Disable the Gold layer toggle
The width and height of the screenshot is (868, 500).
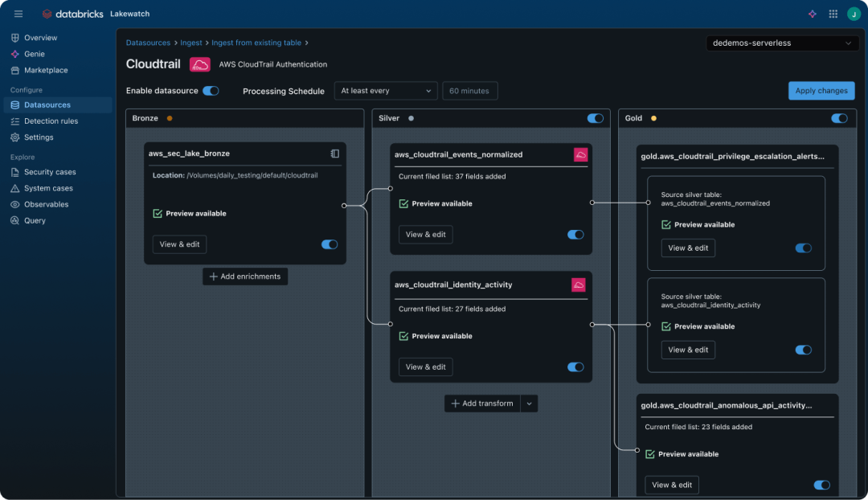pyautogui.click(x=839, y=118)
